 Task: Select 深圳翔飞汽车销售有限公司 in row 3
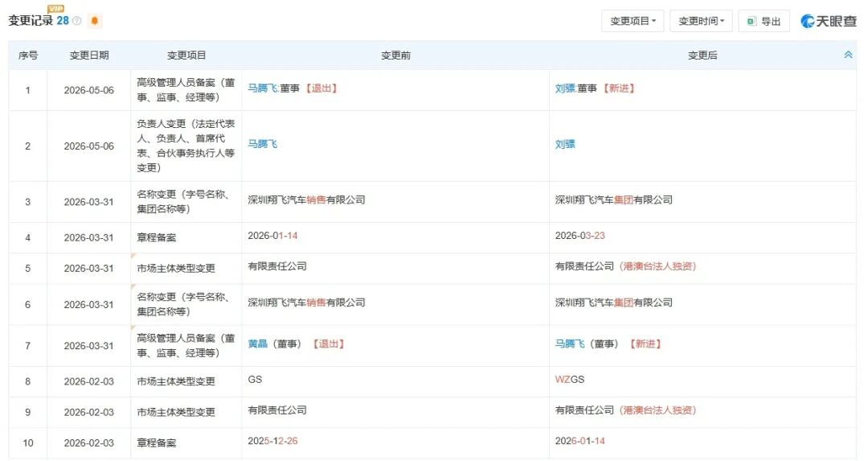coord(306,200)
